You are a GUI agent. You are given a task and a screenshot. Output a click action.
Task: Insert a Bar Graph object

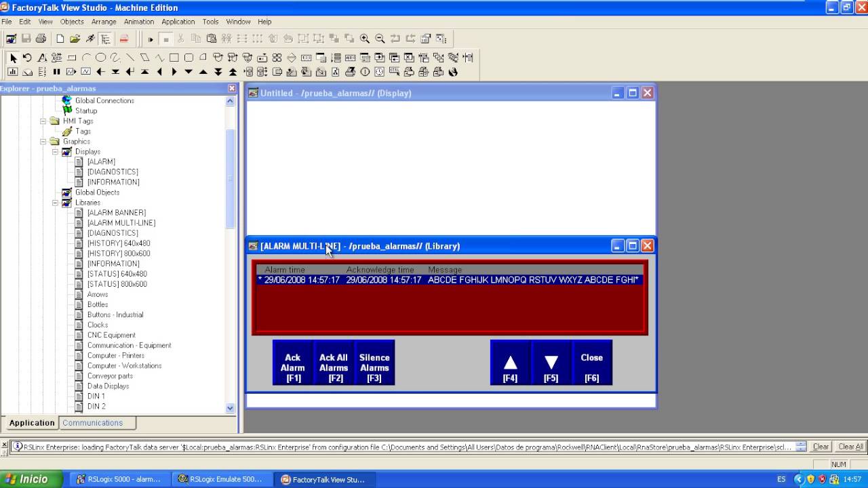(x=12, y=72)
